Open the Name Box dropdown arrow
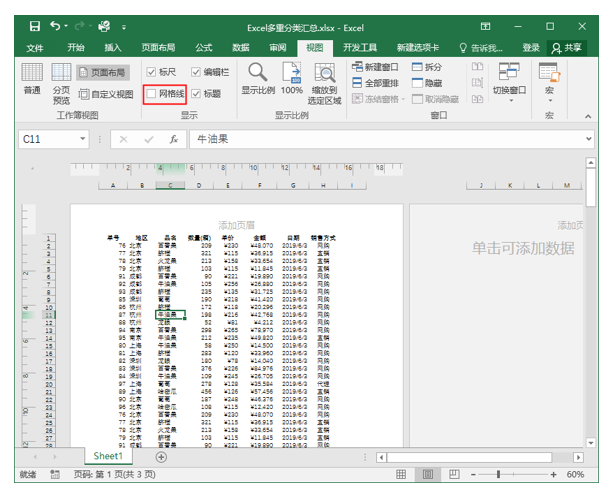 [82, 139]
